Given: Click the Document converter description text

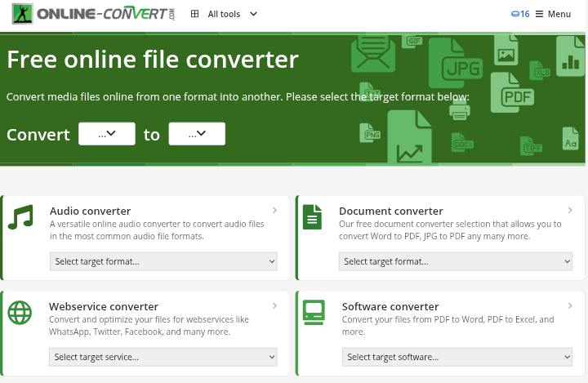Looking at the screenshot, I should pyautogui.click(x=450, y=230).
